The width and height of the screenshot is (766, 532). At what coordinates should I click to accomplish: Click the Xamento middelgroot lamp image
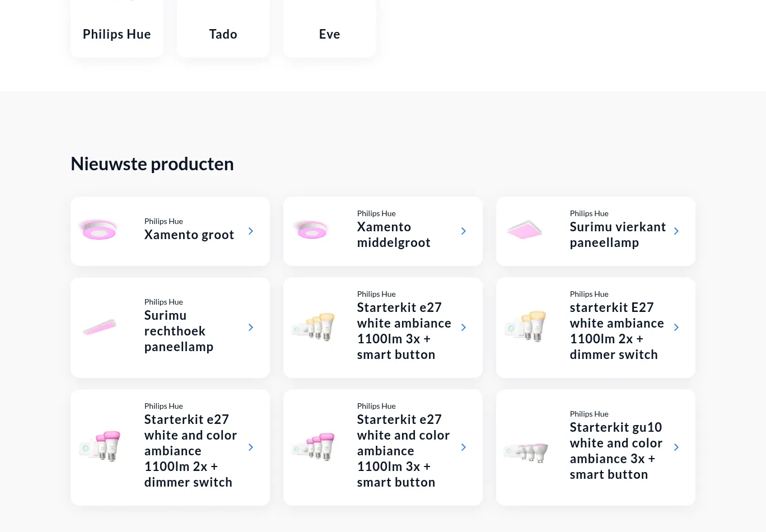[312, 231]
